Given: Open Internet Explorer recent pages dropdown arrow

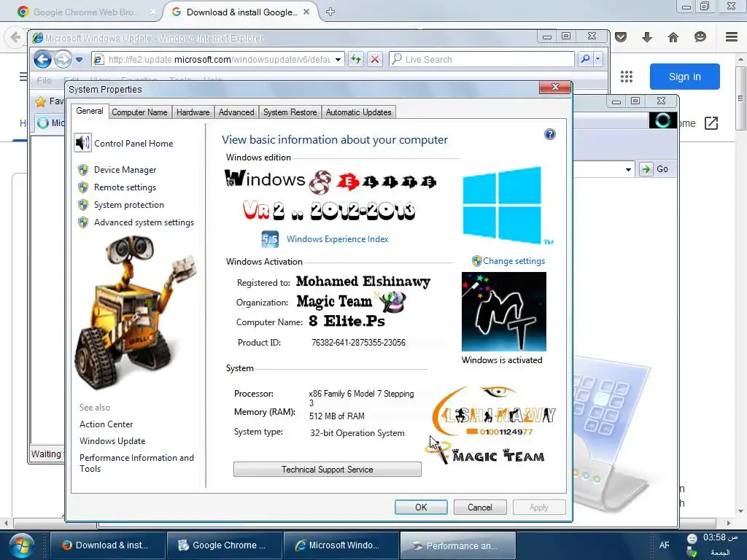Looking at the screenshot, I should coord(79,60).
